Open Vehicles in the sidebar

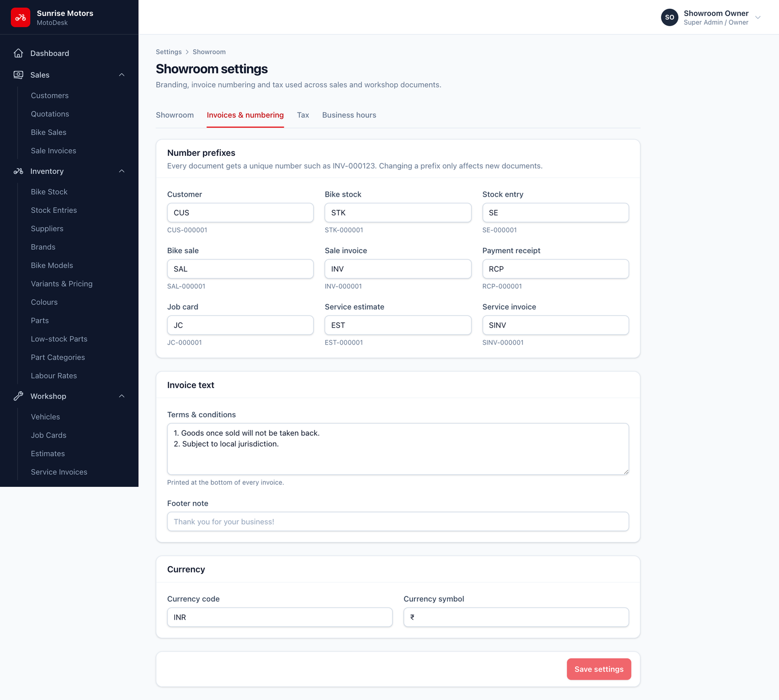click(46, 417)
